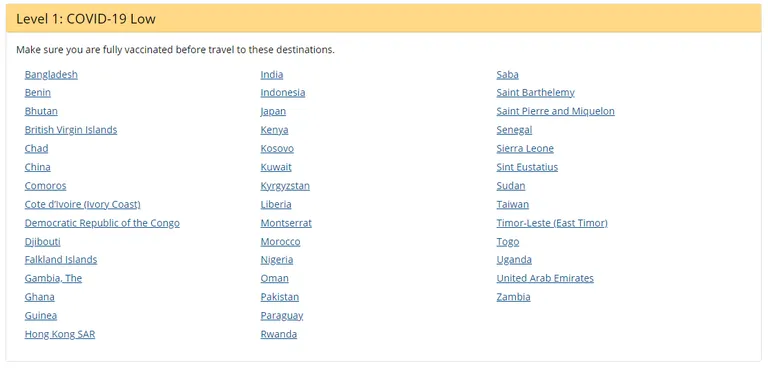Open the Nigeria link
The height and width of the screenshot is (368, 768).
pos(277,260)
